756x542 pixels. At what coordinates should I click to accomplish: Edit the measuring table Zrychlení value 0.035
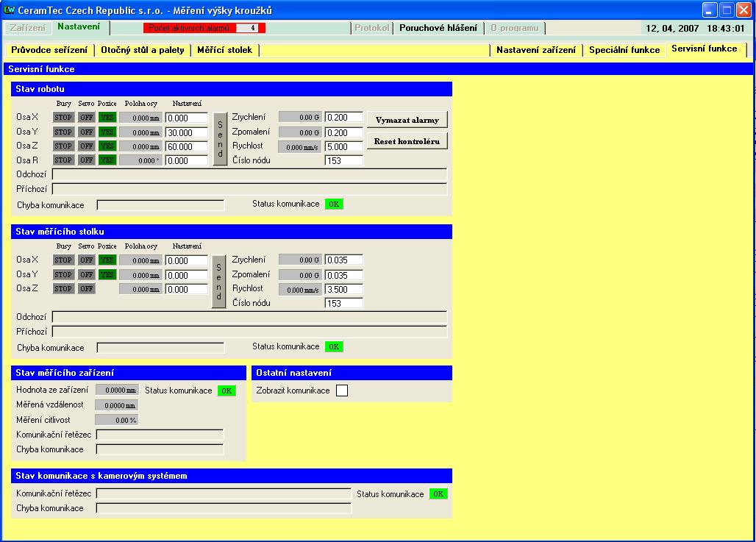click(x=343, y=260)
